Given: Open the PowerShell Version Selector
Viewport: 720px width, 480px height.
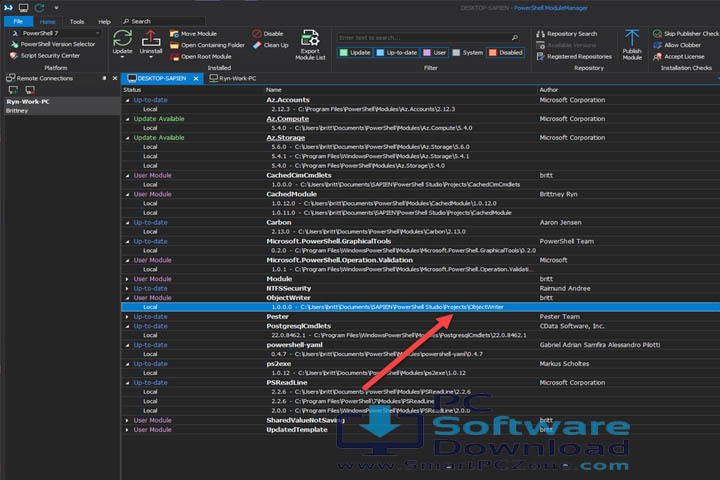Looking at the screenshot, I should pyautogui.click(x=53, y=44).
